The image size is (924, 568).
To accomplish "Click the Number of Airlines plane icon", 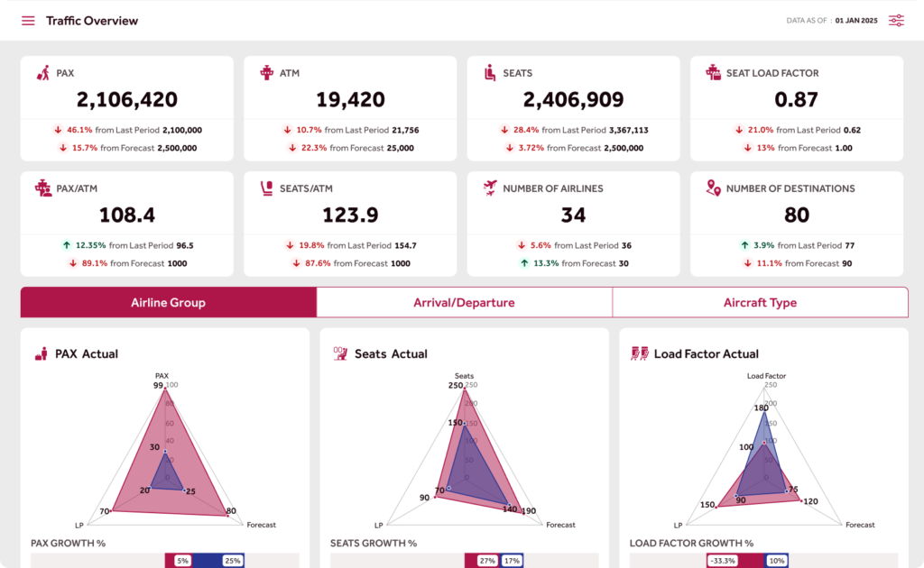I will (x=490, y=188).
